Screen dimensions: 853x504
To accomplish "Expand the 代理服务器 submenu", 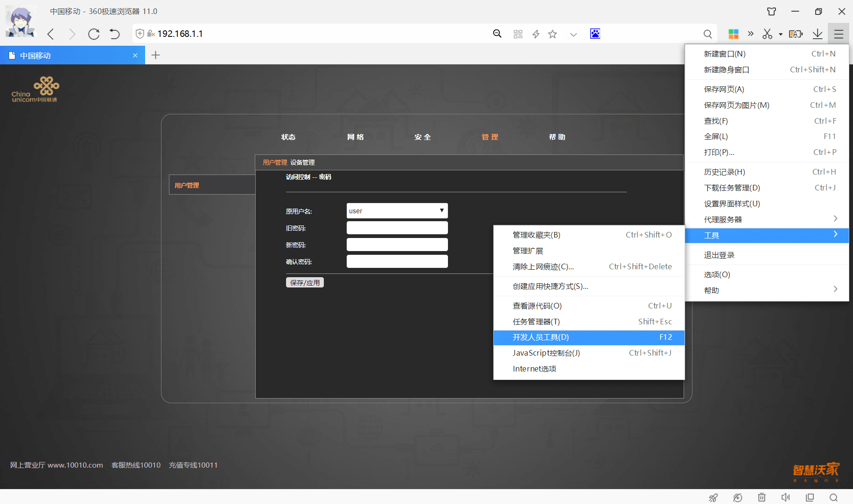I will click(767, 219).
